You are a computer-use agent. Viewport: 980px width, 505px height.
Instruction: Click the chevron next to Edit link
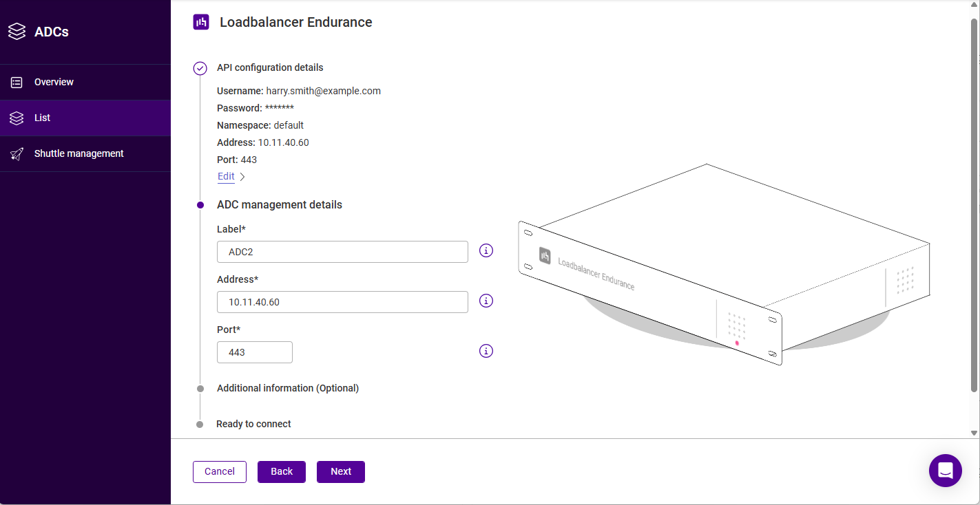(242, 177)
